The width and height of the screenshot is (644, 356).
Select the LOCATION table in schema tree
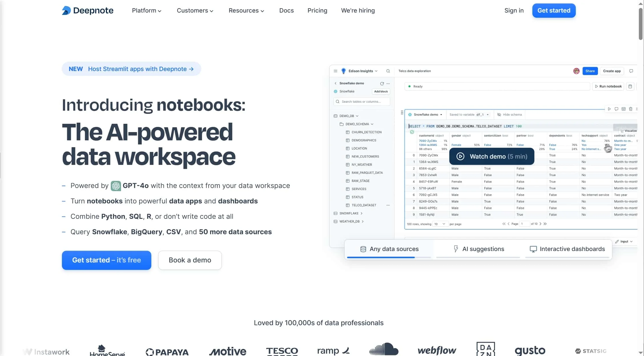359,149
